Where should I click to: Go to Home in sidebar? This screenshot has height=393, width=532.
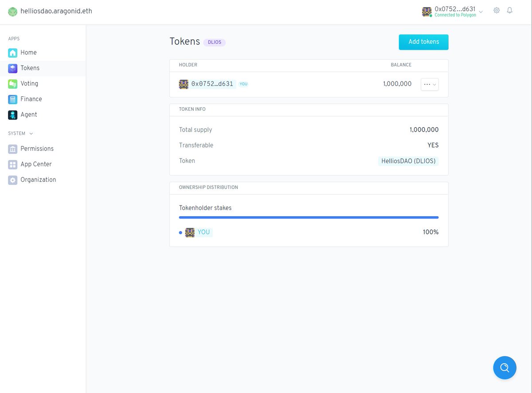coord(28,53)
